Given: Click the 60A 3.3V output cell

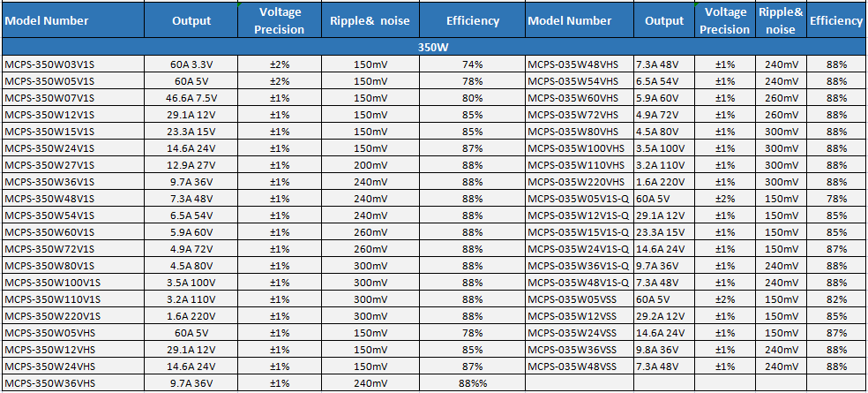Looking at the screenshot, I should click(x=191, y=64).
